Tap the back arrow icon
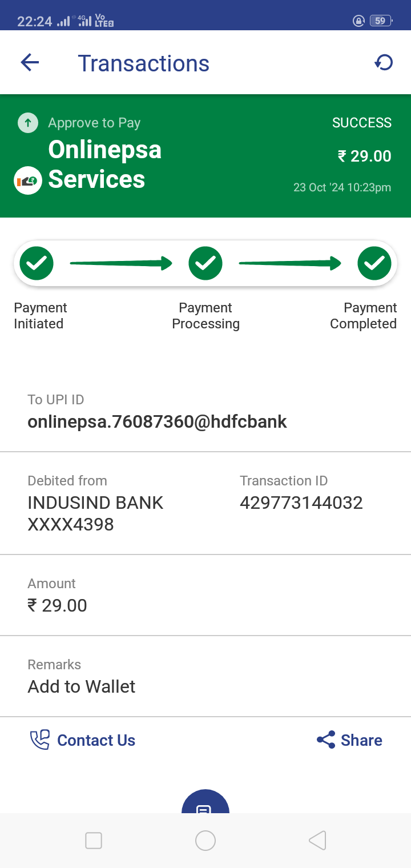411x868 pixels. (30, 62)
